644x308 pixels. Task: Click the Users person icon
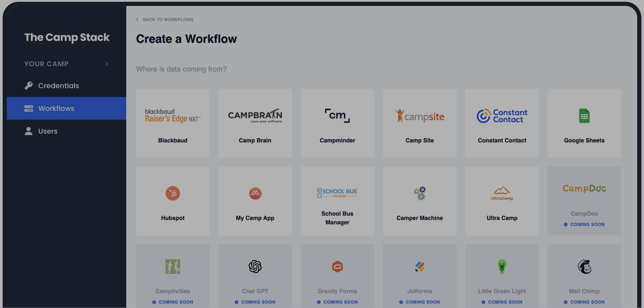tap(29, 131)
